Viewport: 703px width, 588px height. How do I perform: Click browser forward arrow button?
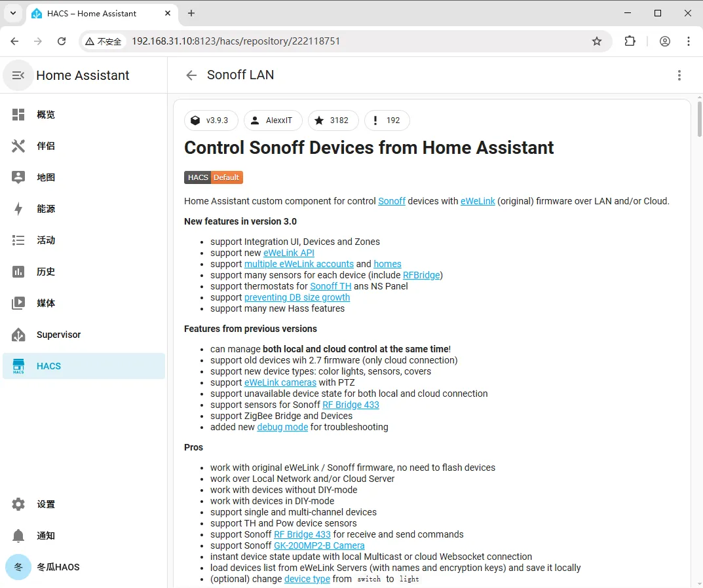click(x=38, y=41)
